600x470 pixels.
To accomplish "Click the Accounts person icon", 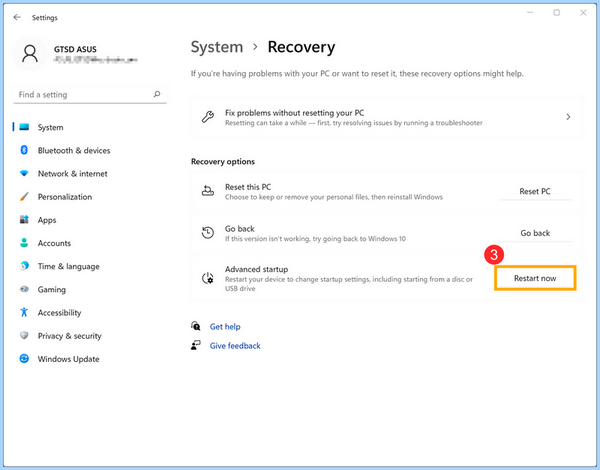I will click(x=24, y=243).
